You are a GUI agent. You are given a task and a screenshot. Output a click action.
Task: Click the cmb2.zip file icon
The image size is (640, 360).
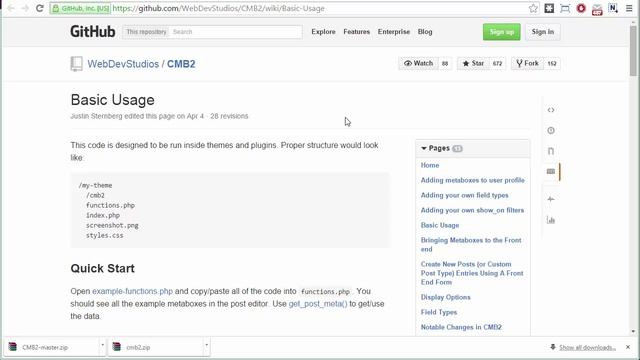tap(117, 347)
